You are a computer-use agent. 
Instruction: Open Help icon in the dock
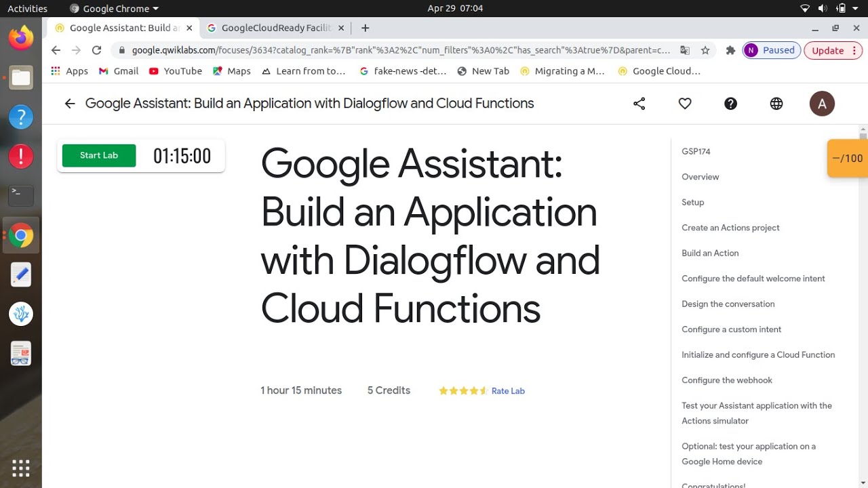coord(21,117)
